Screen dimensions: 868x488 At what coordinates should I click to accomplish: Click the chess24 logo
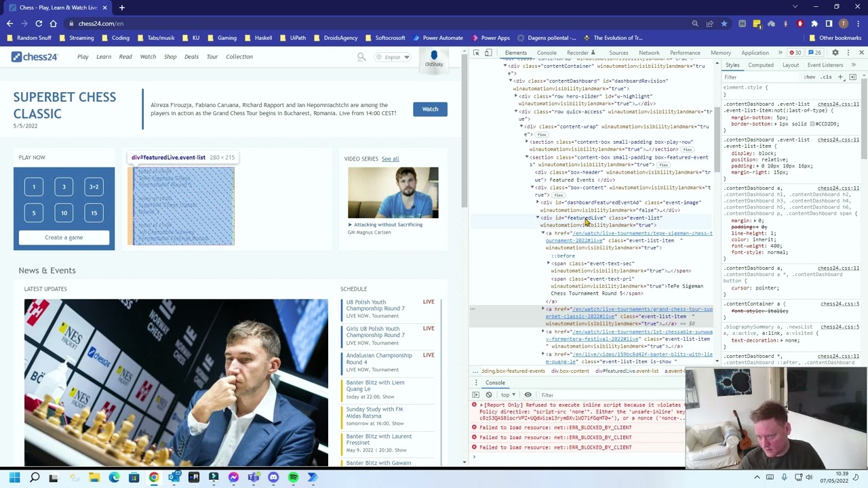(35, 57)
